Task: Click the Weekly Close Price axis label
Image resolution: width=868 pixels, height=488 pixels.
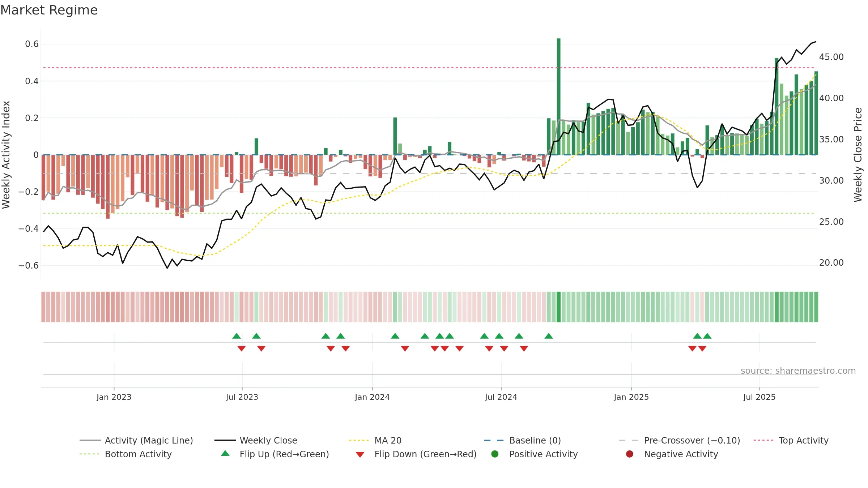Action: (858, 155)
